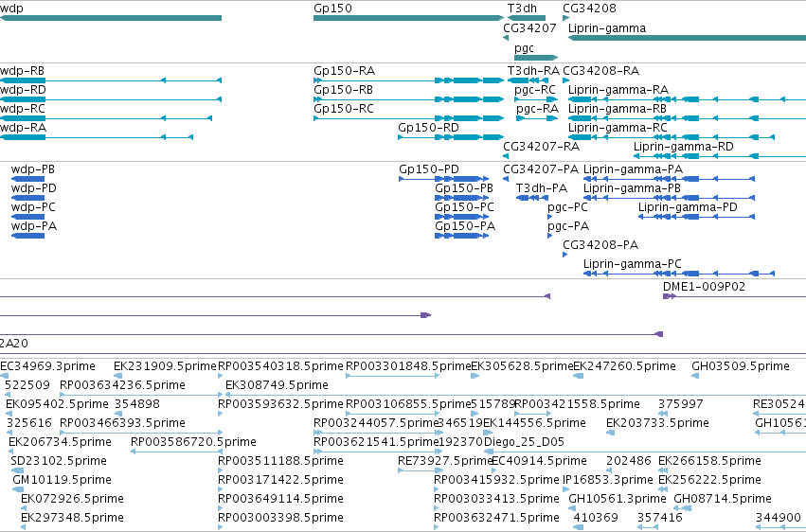Viewport: 806px width, 532px height.
Task: Click the wdp-PD protein label
Action: click(x=33, y=188)
